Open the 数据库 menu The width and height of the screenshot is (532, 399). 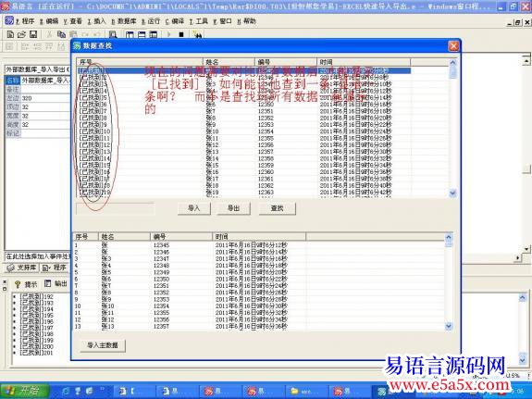123,21
